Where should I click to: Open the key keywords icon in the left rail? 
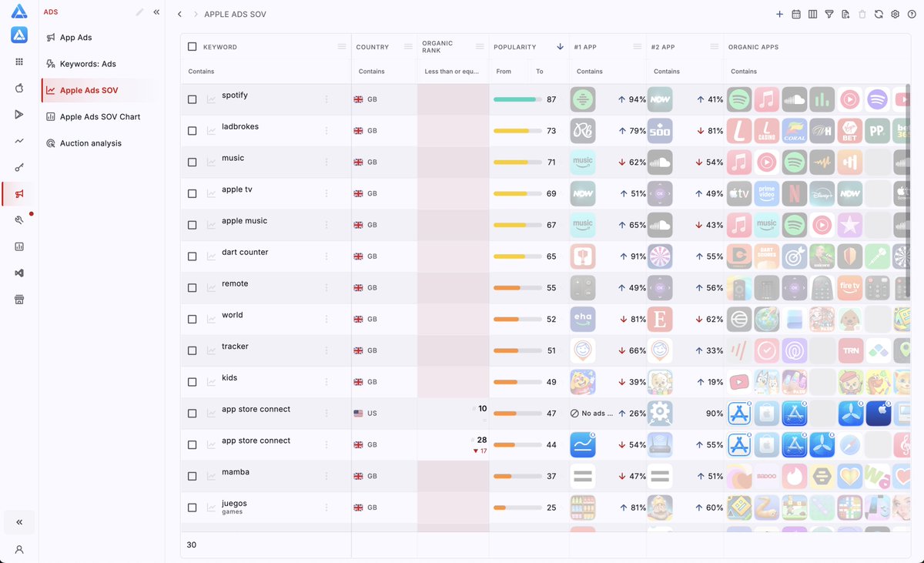coord(19,167)
